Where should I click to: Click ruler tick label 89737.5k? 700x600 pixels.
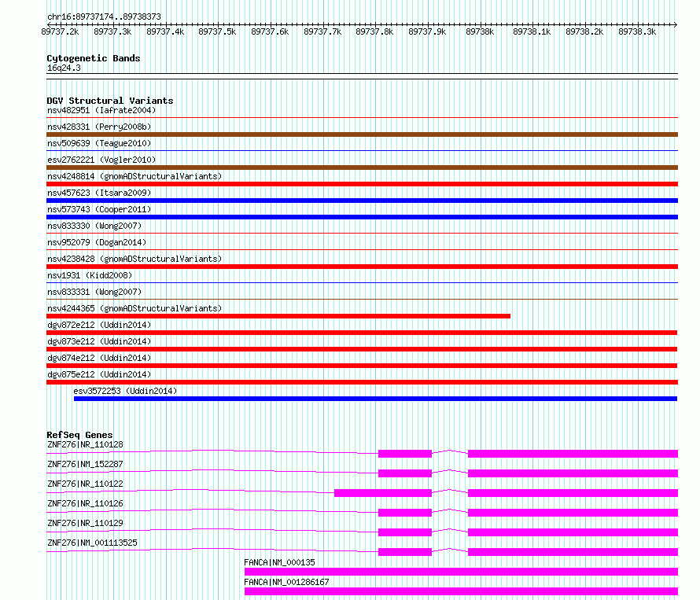(x=217, y=31)
